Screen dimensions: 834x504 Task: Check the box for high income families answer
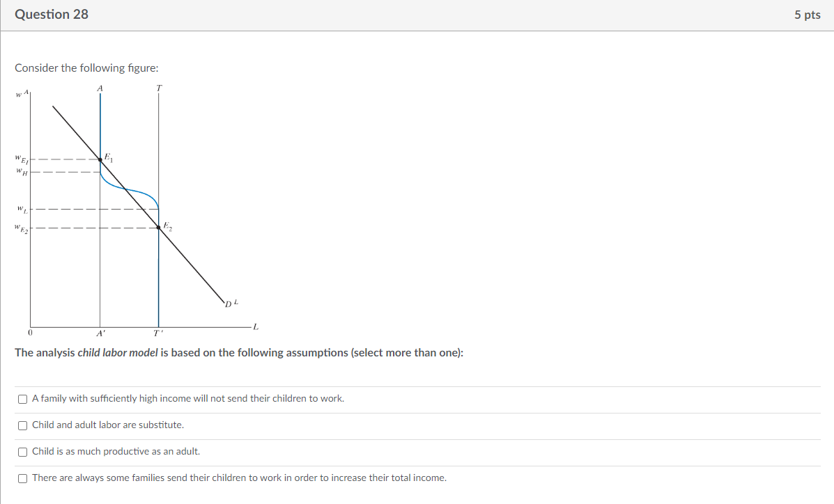pos(22,398)
